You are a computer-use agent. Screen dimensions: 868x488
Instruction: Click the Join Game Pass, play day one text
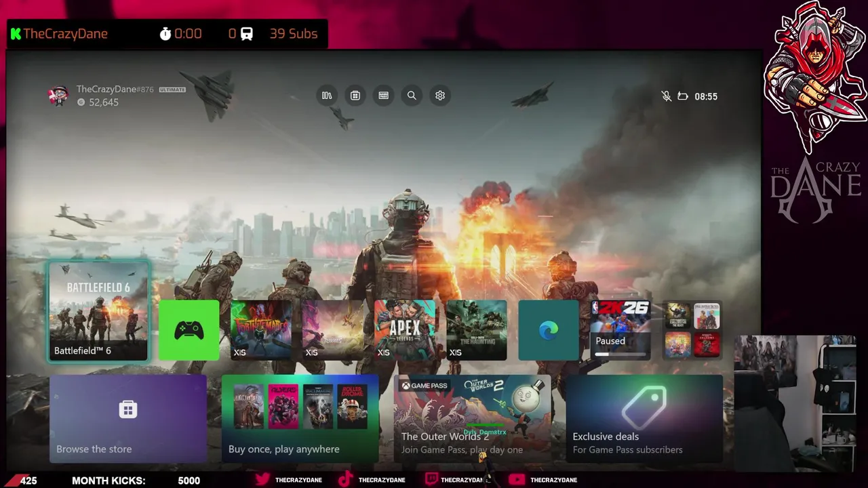click(x=462, y=449)
